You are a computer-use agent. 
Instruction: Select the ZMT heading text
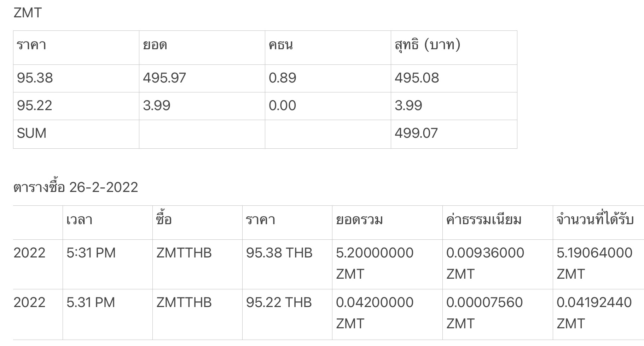pos(28,13)
